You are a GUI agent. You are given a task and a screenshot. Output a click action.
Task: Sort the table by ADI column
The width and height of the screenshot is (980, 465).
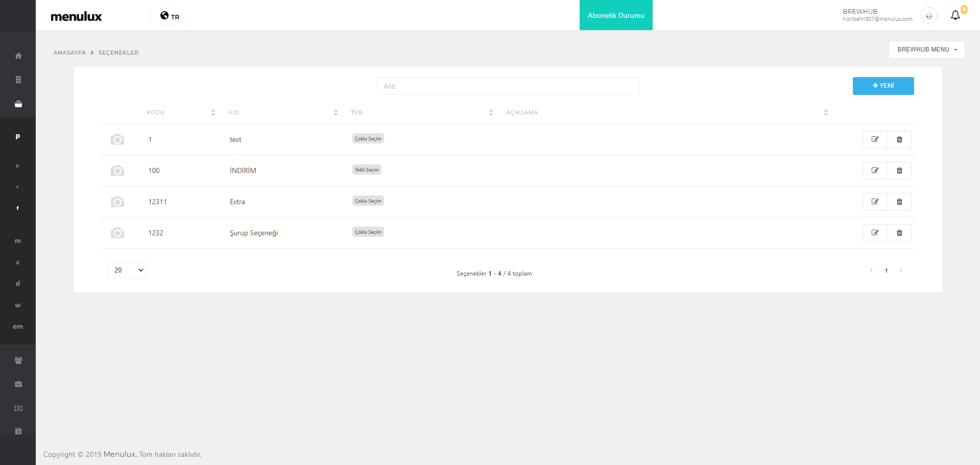point(336,112)
